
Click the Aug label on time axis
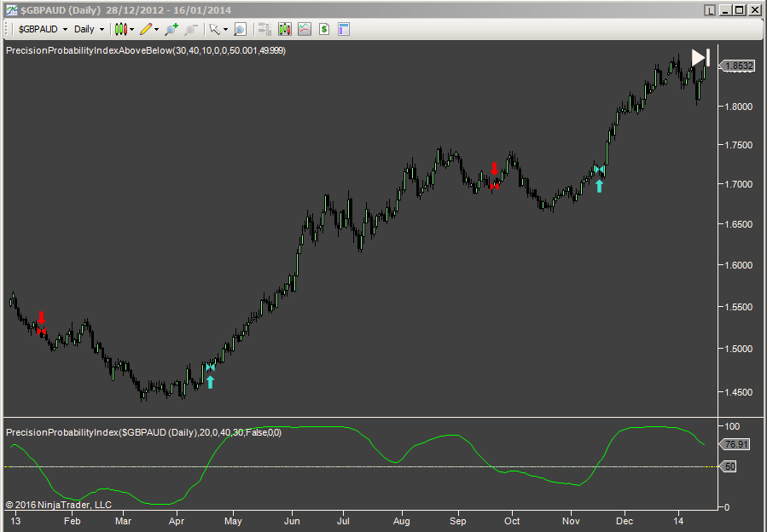pos(402,521)
